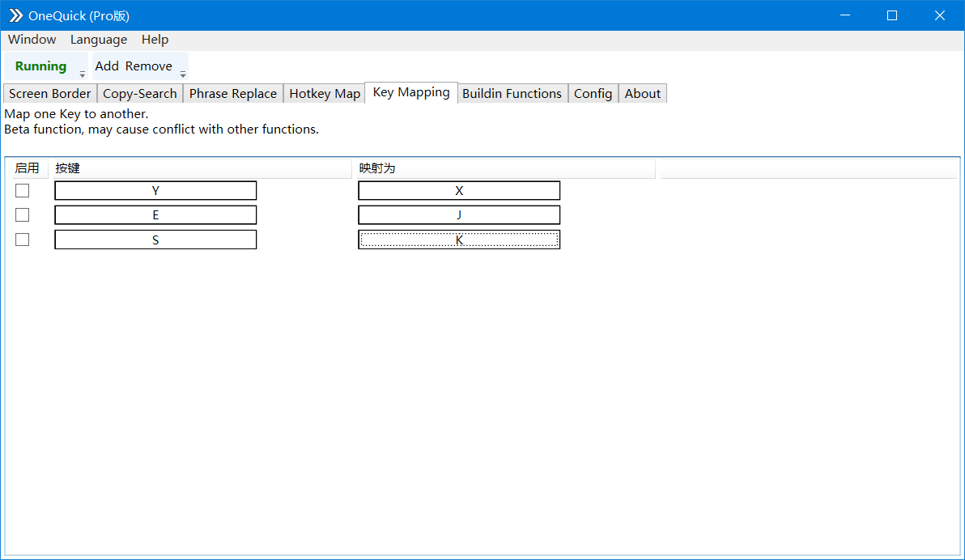Toggle the Running status button
The image size is (965, 560).
(40, 66)
